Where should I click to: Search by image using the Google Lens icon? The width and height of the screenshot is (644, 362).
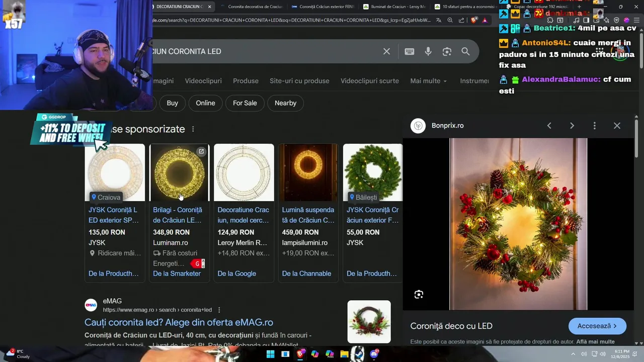click(x=447, y=51)
